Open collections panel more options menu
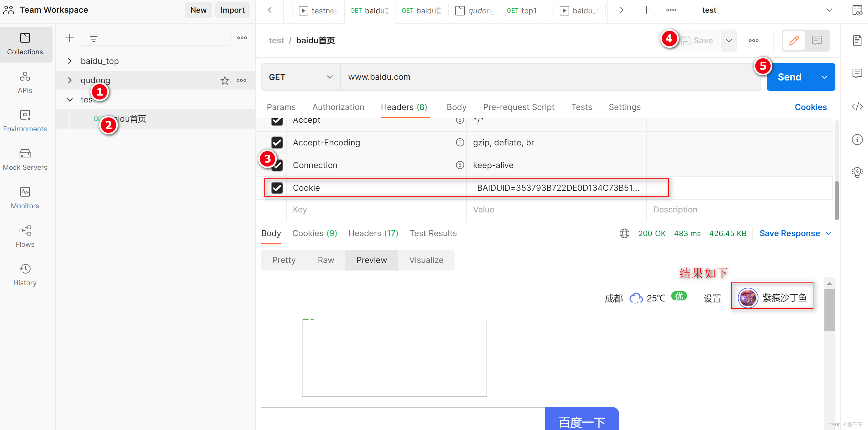Viewport: 868px width, 430px height. [242, 38]
